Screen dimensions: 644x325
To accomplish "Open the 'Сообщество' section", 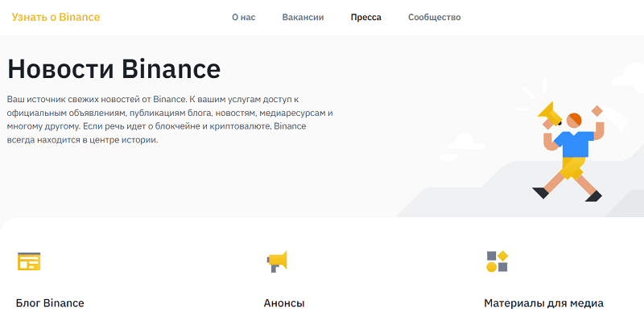I will [x=434, y=17].
